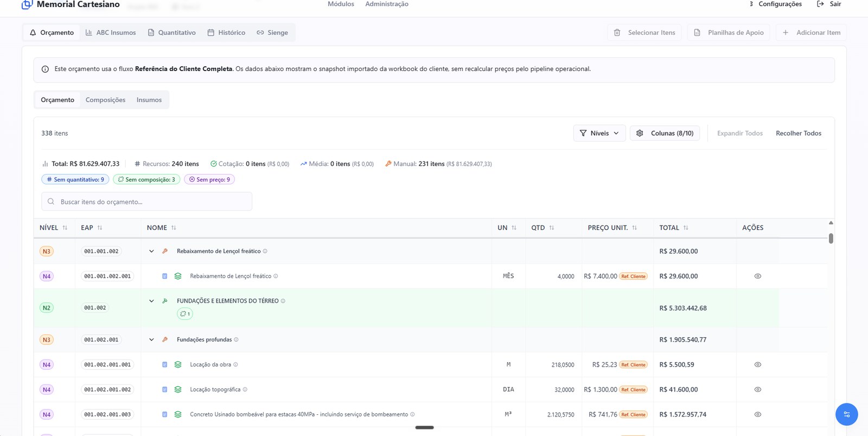The width and height of the screenshot is (868, 436).
Task: Click the table vertical scrollbar thumb
Action: [x=831, y=239]
